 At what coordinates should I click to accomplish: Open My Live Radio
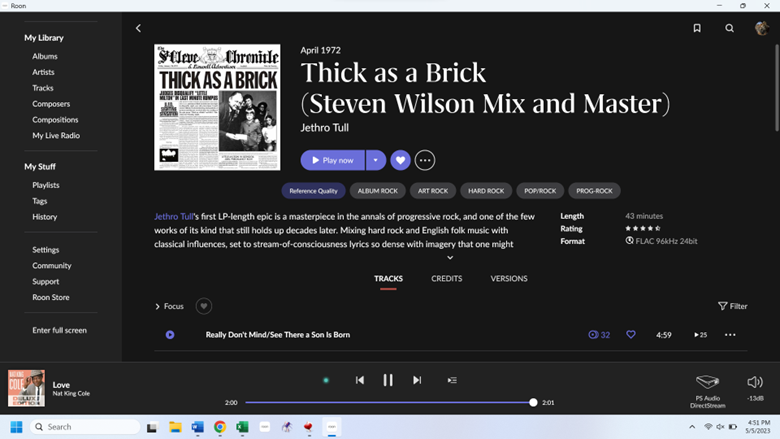(x=56, y=135)
